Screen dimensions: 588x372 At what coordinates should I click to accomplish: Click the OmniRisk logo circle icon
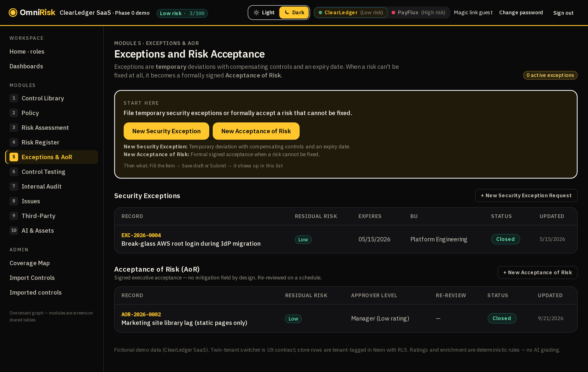click(13, 13)
